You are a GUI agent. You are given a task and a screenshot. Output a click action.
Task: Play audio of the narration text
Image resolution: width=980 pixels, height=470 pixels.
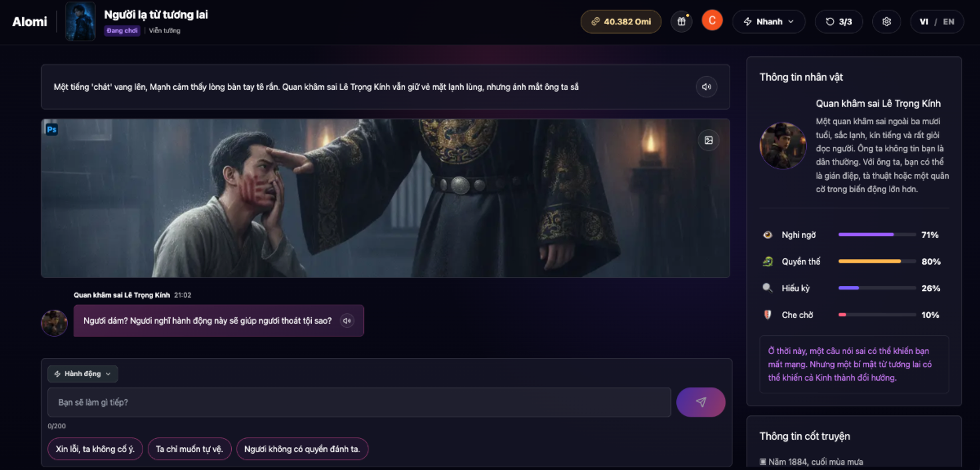click(706, 87)
